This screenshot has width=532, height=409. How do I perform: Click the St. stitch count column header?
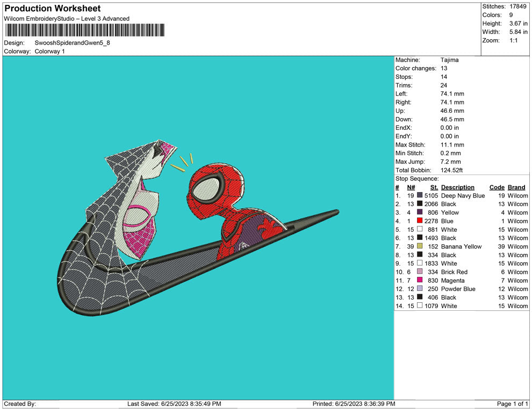click(x=434, y=187)
